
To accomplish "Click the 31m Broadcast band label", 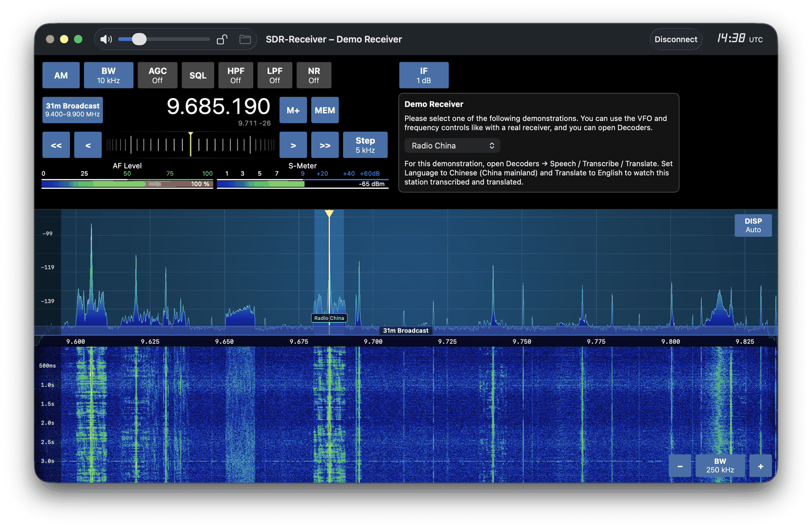I will [405, 331].
